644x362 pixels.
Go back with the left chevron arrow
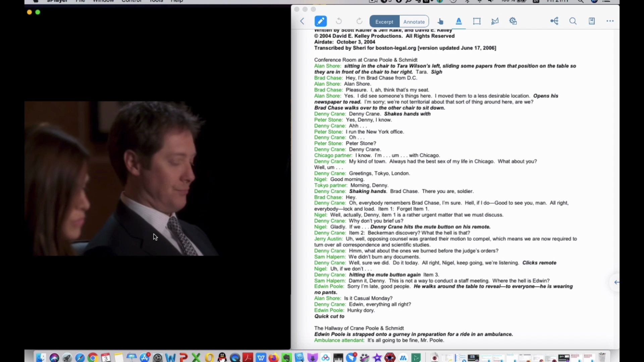[302, 21]
